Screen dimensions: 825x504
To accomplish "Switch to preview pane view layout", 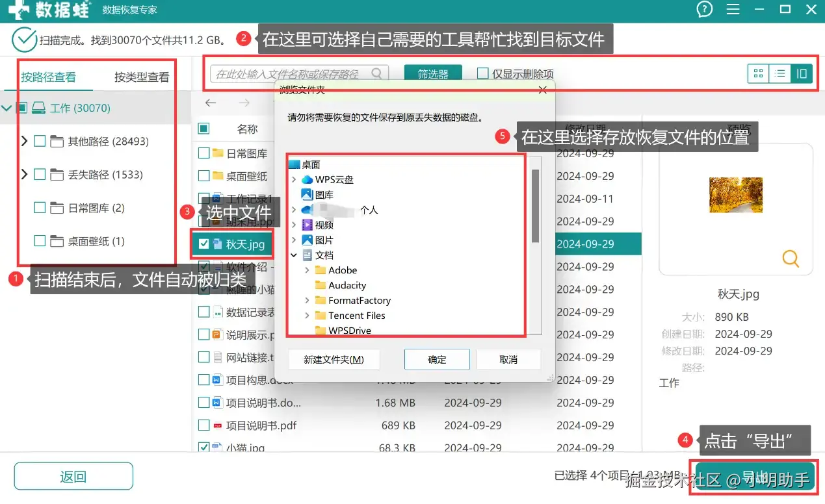I will click(x=802, y=73).
